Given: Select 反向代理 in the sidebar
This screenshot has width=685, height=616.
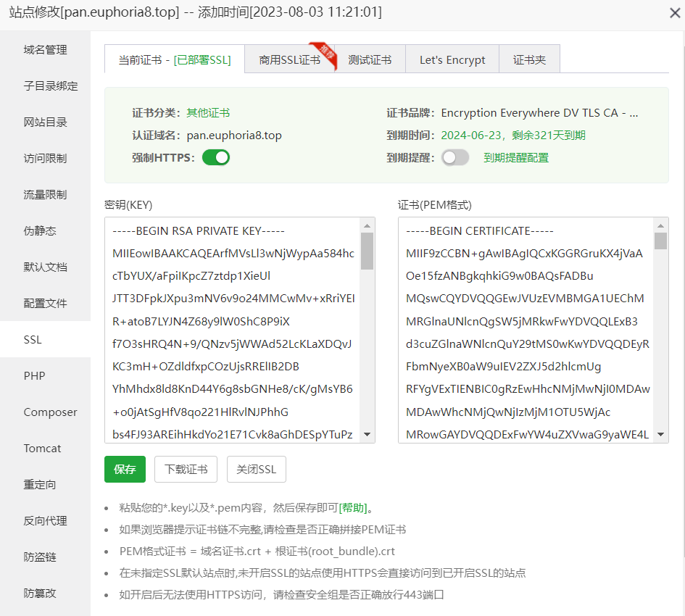Looking at the screenshot, I should pos(45,520).
